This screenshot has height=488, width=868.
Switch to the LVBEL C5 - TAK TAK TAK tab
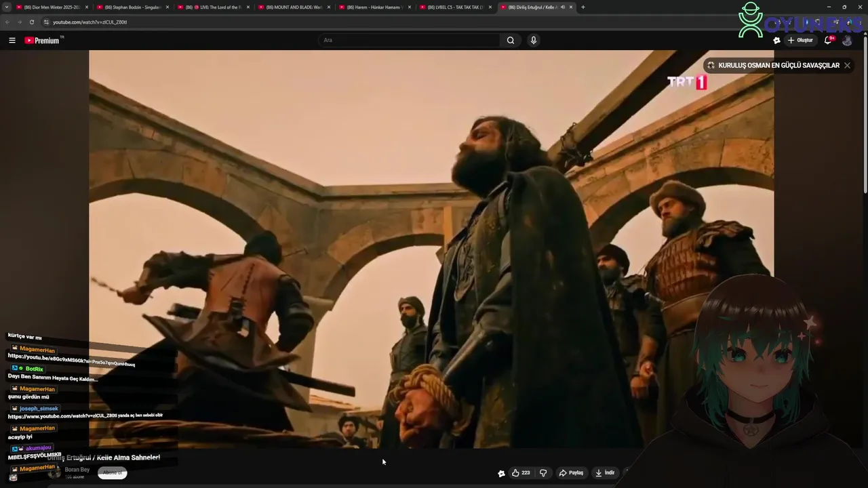click(x=455, y=7)
